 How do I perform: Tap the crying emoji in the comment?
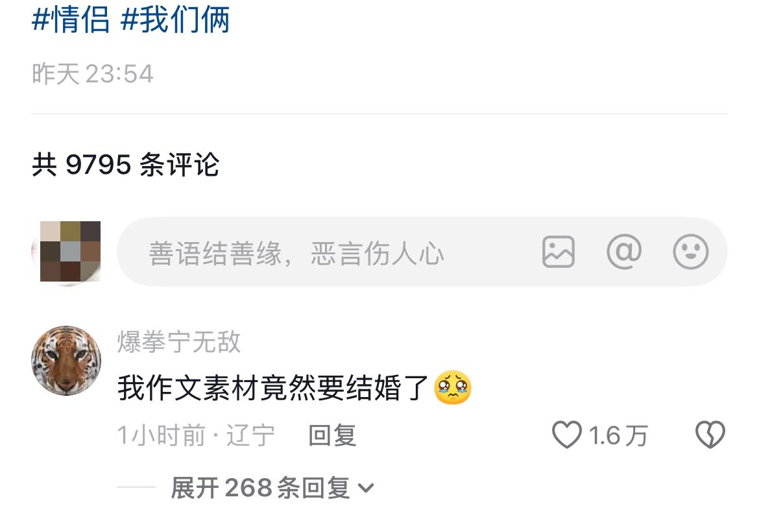pyautogui.click(x=453, y=388)
